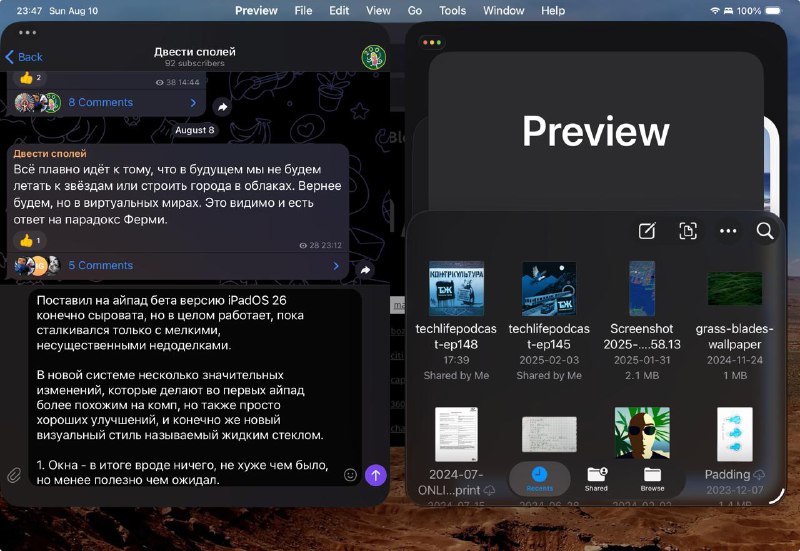
Task: Share the Fermi paradox post
Action: [x=365, y=270]
